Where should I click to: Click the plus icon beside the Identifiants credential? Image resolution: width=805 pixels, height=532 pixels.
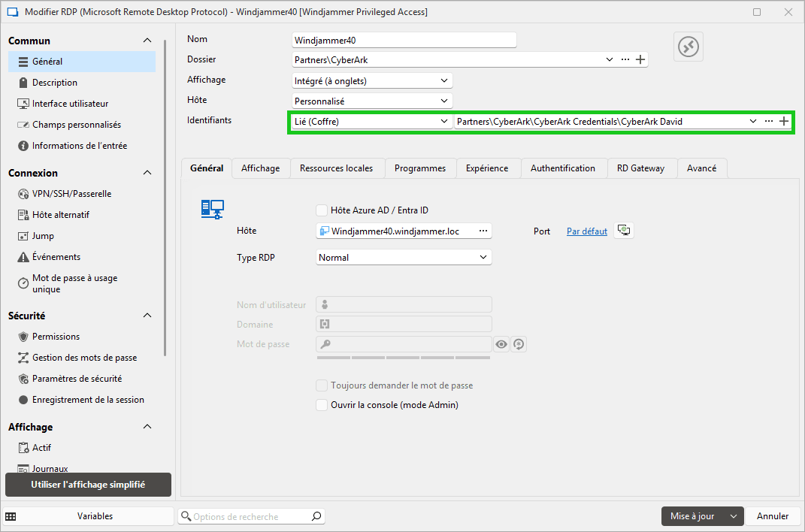(784, 121)
